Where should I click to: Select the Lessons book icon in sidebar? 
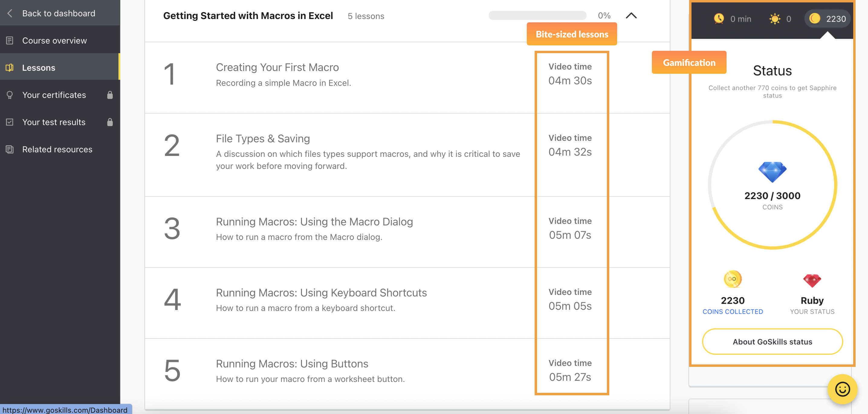pos(10,67)
